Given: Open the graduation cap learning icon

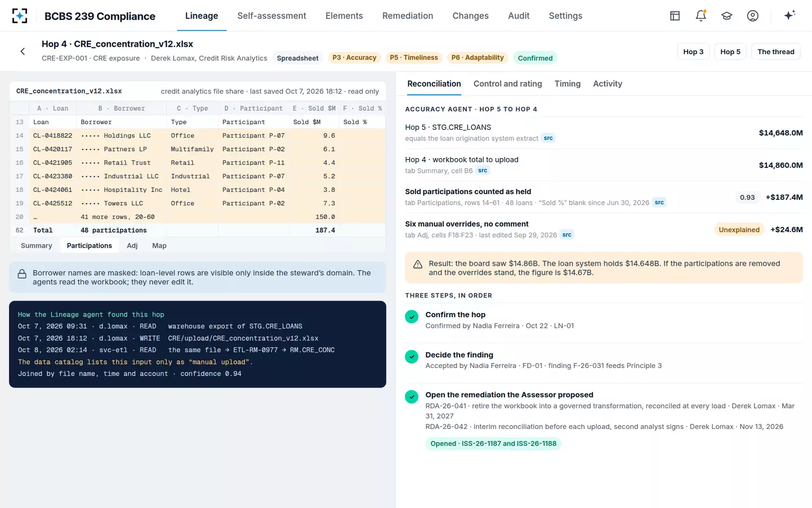Looking at the screenshot, I should (x=727, y=16).
